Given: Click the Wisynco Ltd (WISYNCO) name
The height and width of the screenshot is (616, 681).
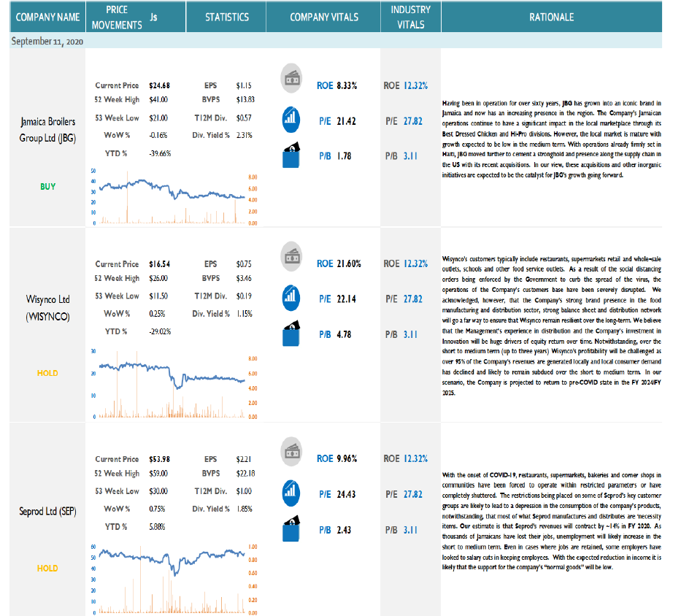Looking at the screenshot, I should (47, 307).
